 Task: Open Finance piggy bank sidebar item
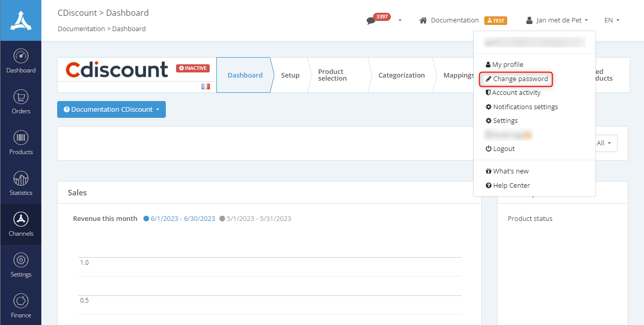click(21, 306)
